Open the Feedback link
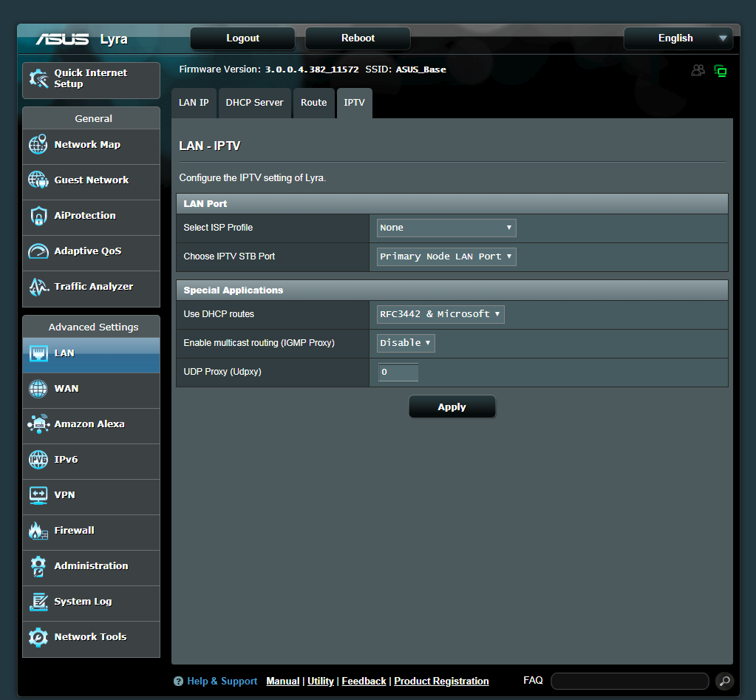The image size is (756, 700). 364,682
